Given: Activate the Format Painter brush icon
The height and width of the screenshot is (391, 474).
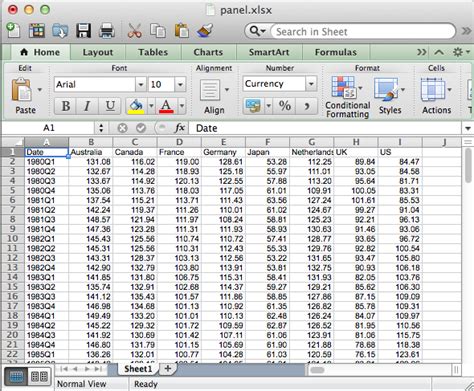Looking at the screenshot, I should pos(205,31).
